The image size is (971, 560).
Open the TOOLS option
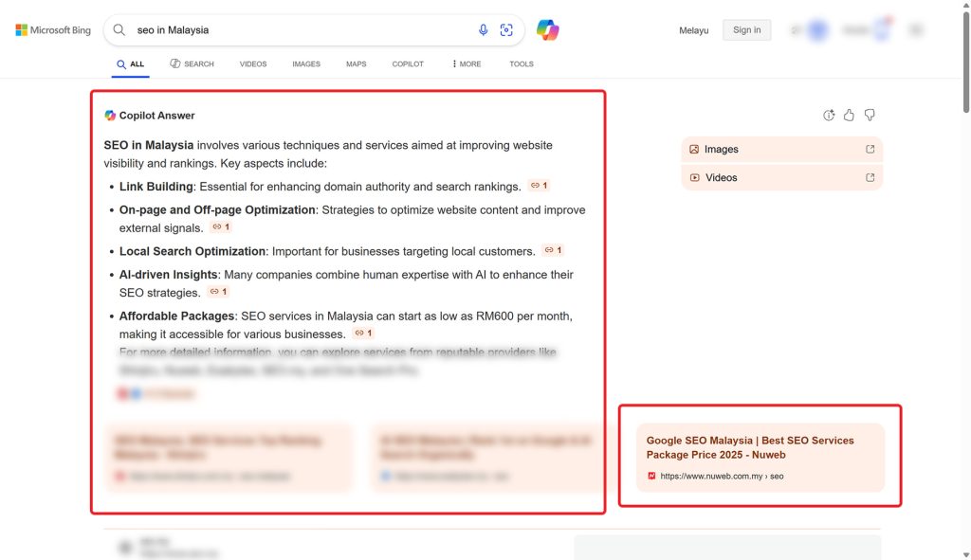point(522,63)
